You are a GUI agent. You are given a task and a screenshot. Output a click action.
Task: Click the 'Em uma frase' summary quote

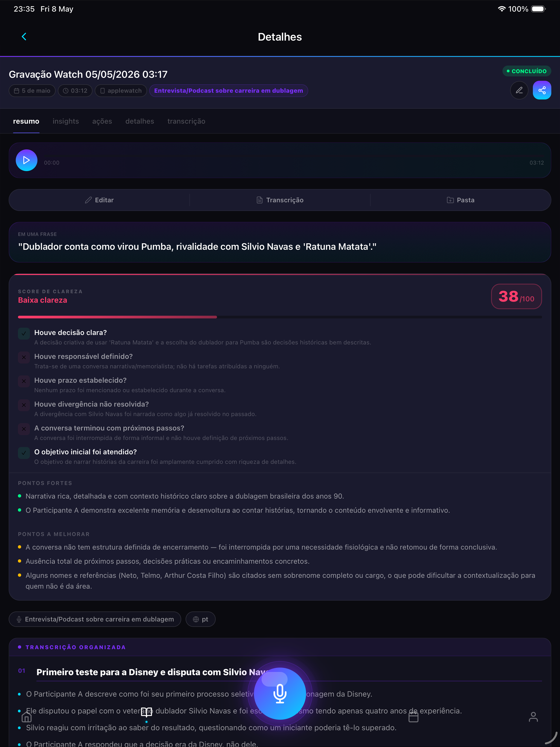coord(197,247)
